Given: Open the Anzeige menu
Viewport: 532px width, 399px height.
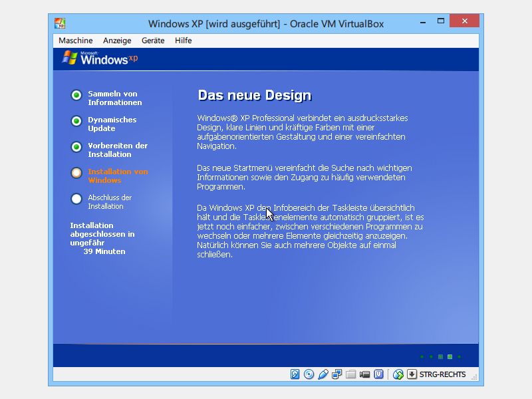Looking at the screenshot, I should (x=117, y=41).
